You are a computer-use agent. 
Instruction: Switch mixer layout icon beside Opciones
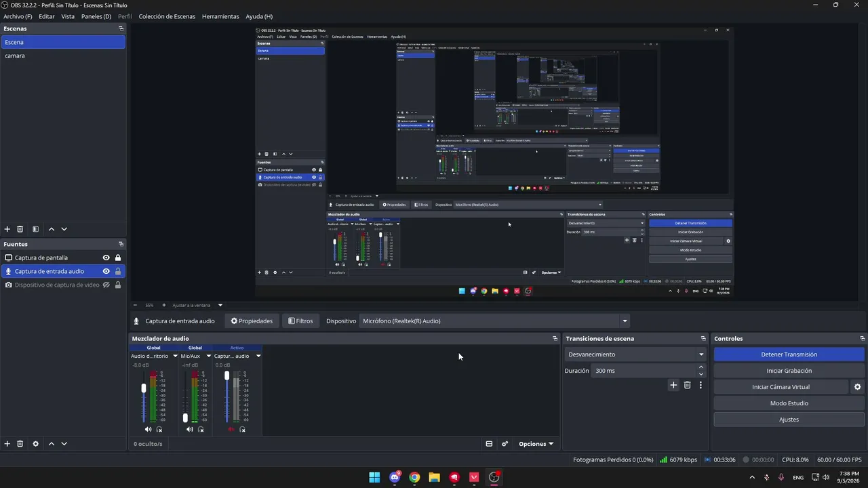(489, 444)
